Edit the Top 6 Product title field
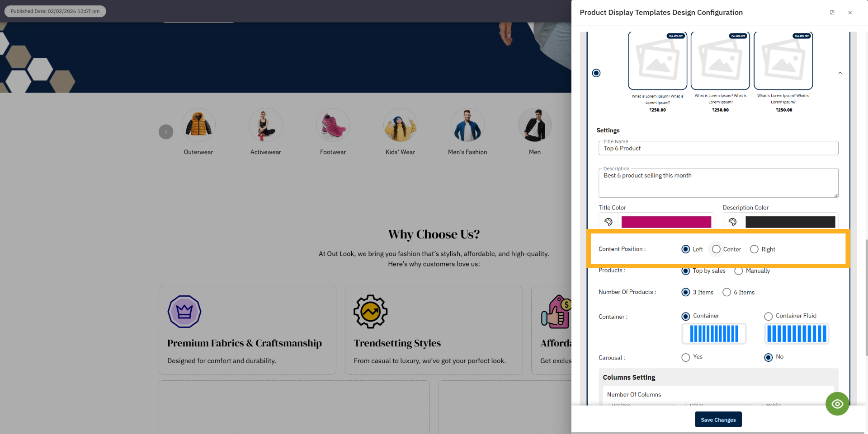 [718, 148]
